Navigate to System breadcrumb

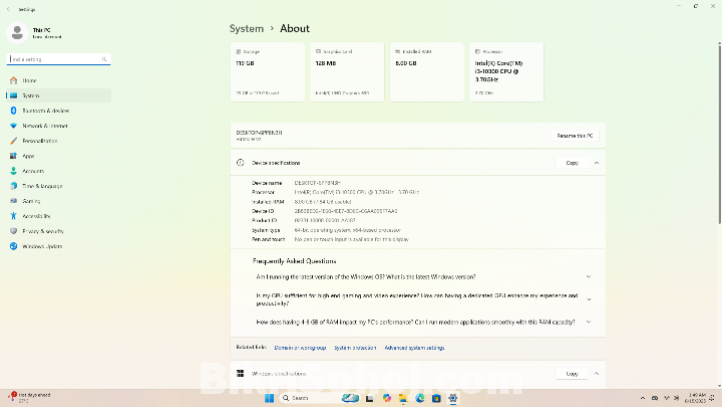click(x=246, y=29)
